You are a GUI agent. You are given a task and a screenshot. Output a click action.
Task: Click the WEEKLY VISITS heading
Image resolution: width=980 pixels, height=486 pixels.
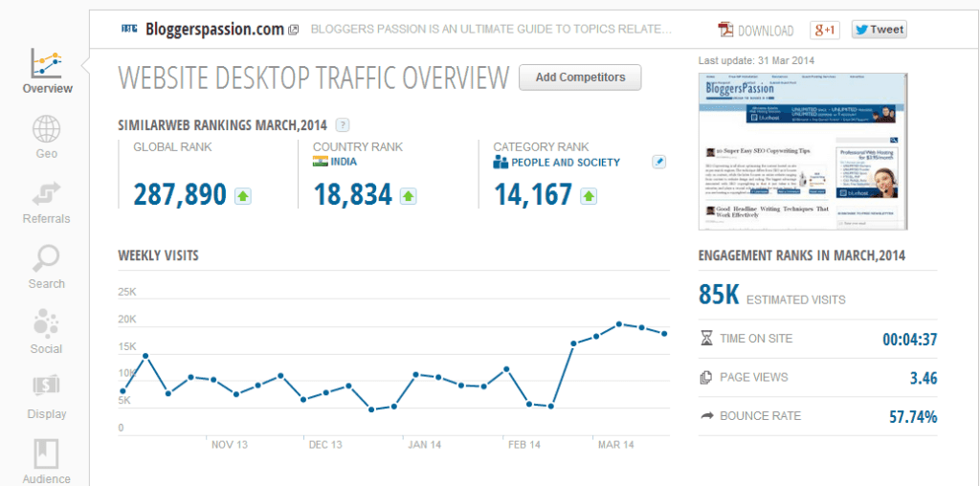point(158,254)
